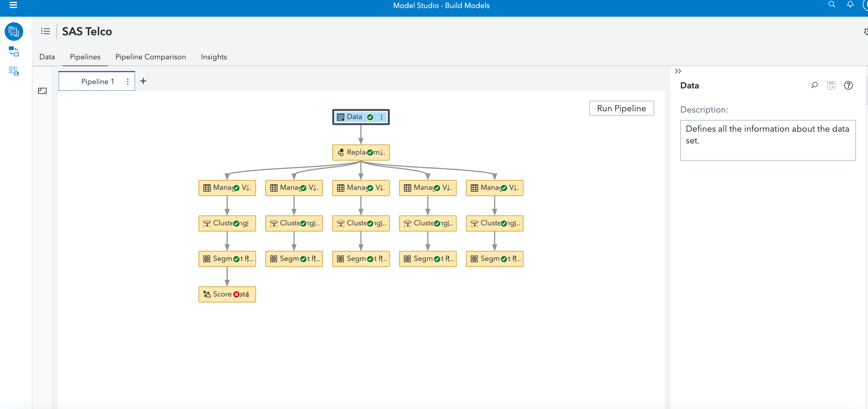
Task: Click the Build Models sidebar icon
Action: click(x=14, y=32)
